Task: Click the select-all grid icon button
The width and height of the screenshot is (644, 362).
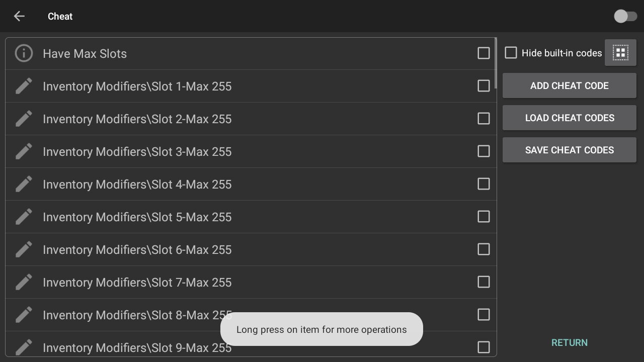Action: coord(620,53)
